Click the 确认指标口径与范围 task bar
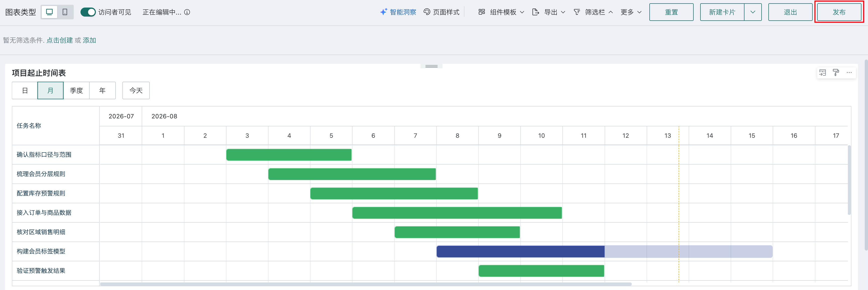The image size is (868, 290). point(289,155)
